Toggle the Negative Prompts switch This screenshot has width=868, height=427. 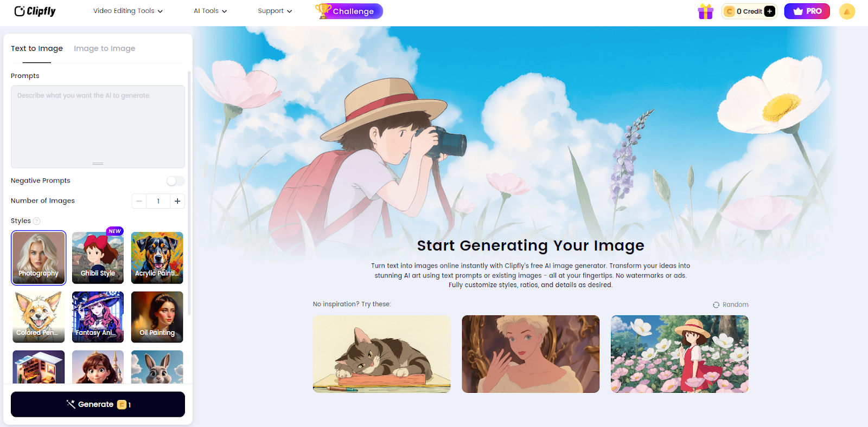[175, 181]
